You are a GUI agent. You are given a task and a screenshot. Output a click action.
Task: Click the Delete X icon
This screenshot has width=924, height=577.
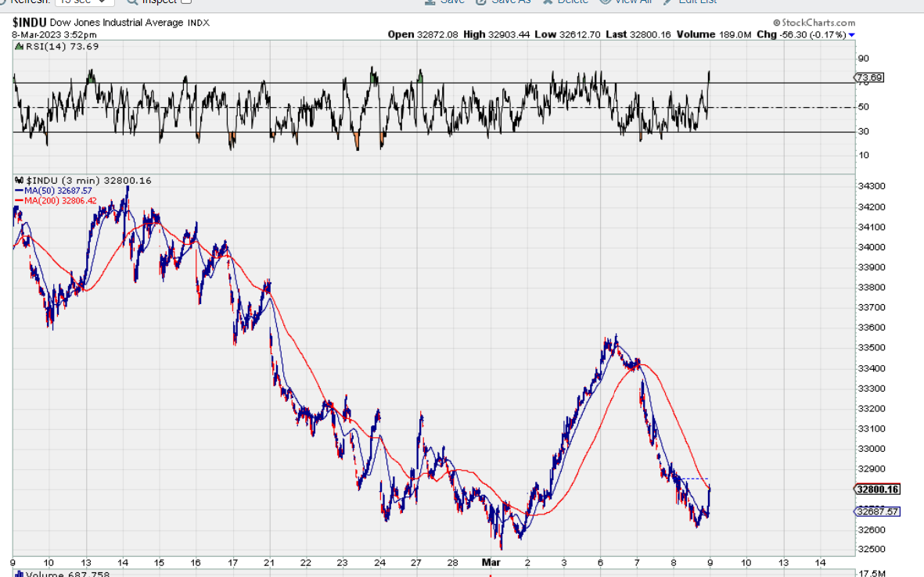coord(548,2)
